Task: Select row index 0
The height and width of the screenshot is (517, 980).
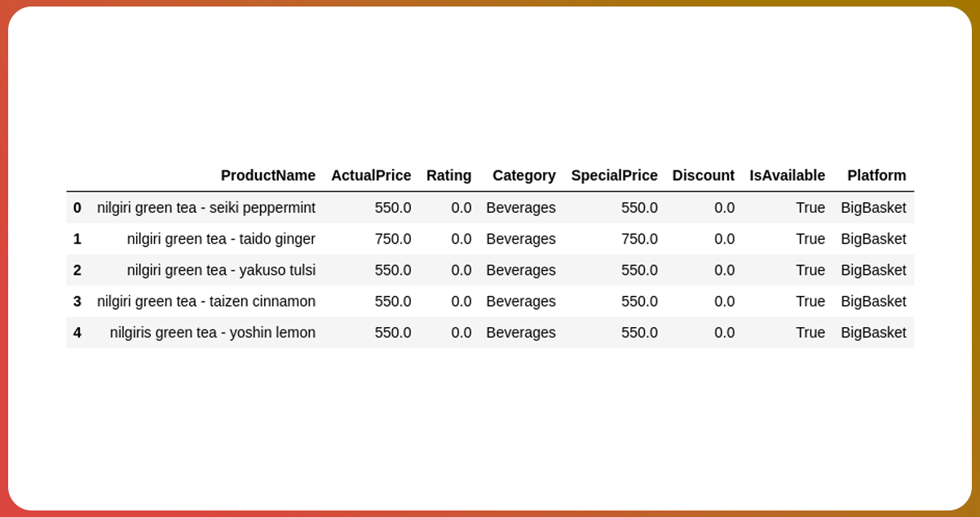Action: 77,208
